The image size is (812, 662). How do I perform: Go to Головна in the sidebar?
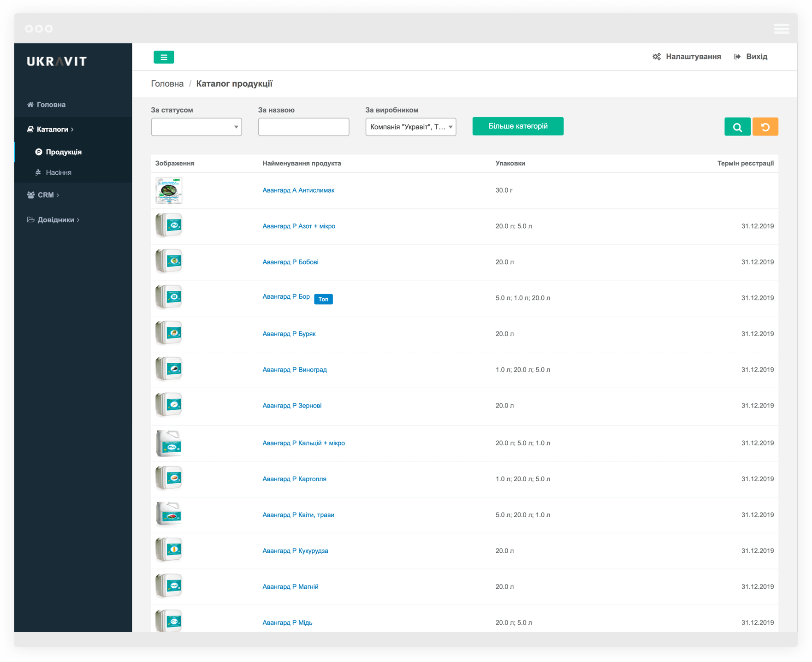point(51,105)
